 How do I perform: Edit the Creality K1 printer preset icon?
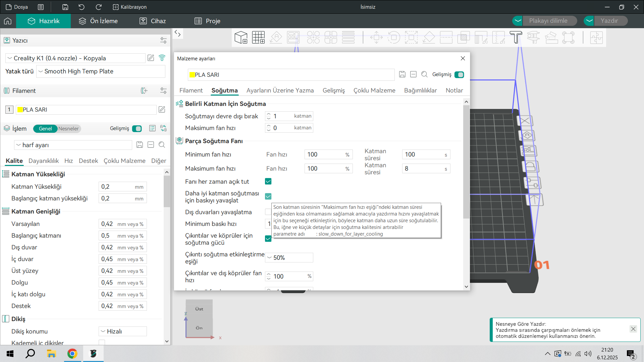click(151, 58)
